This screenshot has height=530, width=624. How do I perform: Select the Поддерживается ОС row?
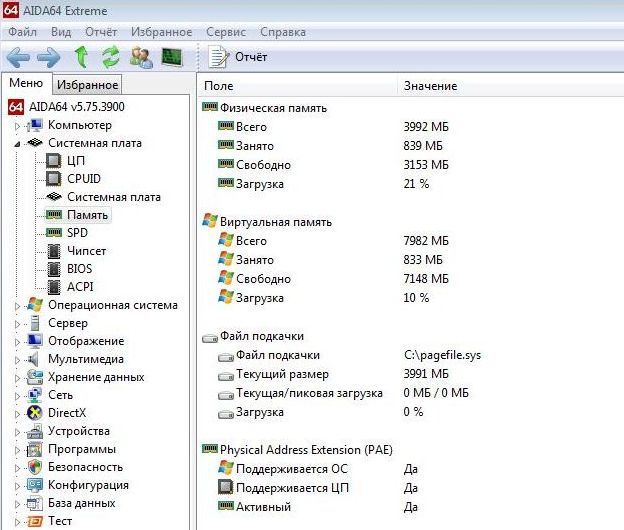coord(292,469)
